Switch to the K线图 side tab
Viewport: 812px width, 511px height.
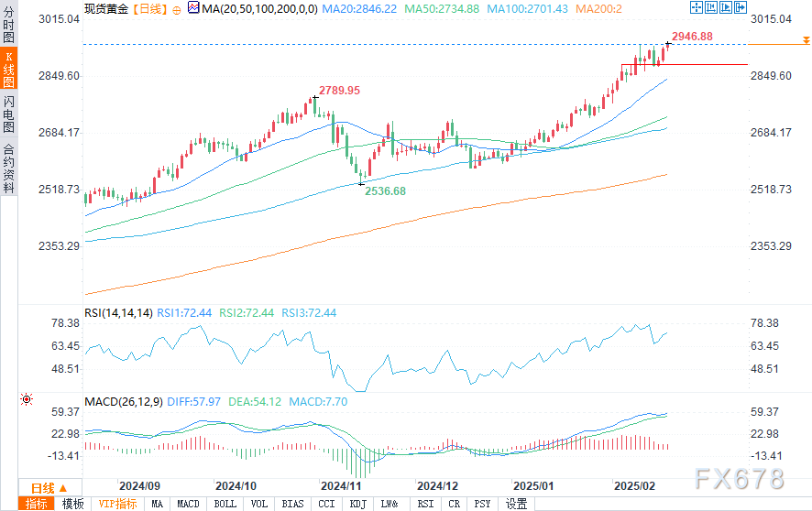pyautogui.click(x=8, y=69)
